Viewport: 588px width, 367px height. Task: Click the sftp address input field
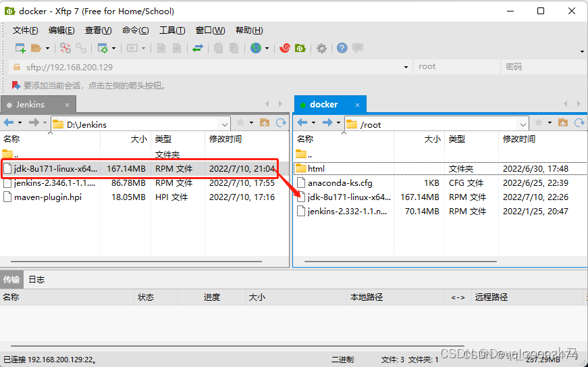pos(210,67)
